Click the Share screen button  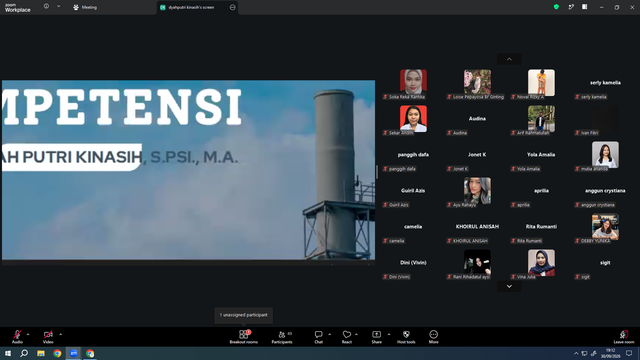pyautogui.click(x=377, y=337)
